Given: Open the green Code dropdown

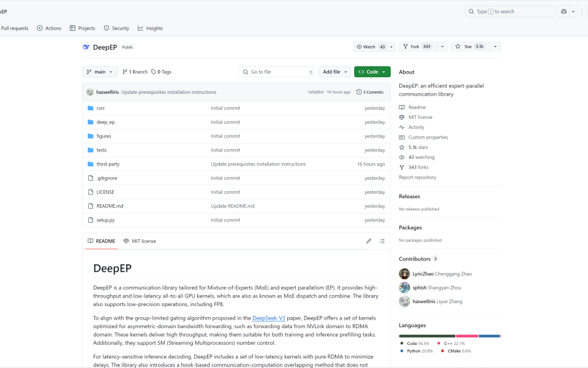Looking at the screenshot, I should coord(372,72).
